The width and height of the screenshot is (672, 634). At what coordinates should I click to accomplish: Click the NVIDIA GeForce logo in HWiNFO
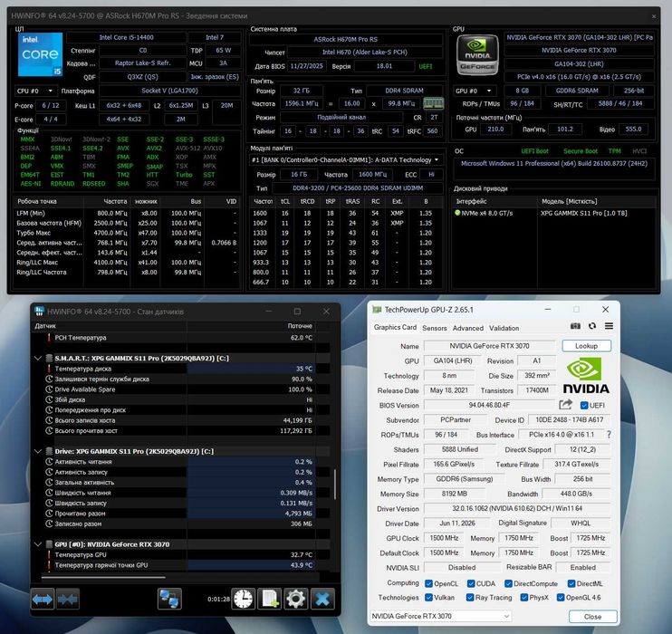point(477,55)
